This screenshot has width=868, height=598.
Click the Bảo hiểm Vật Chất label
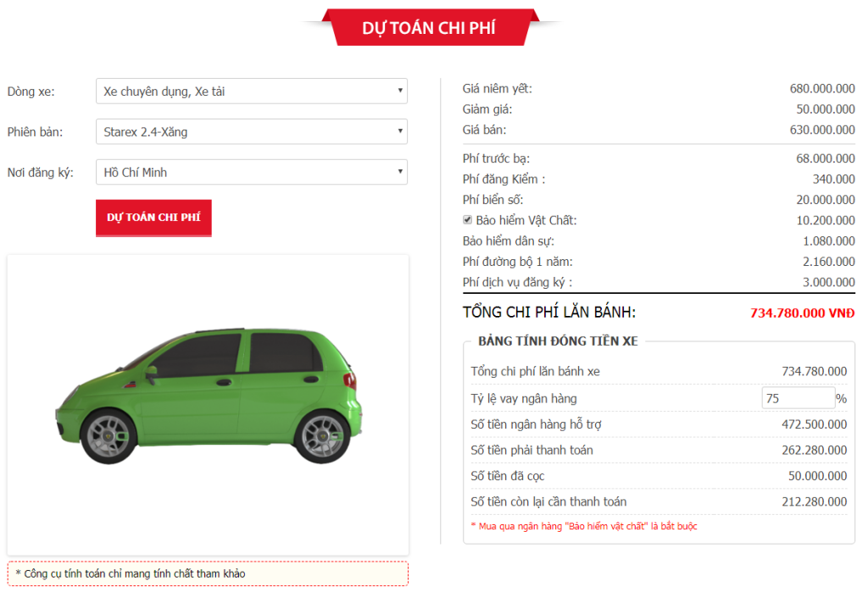[526, 220]
